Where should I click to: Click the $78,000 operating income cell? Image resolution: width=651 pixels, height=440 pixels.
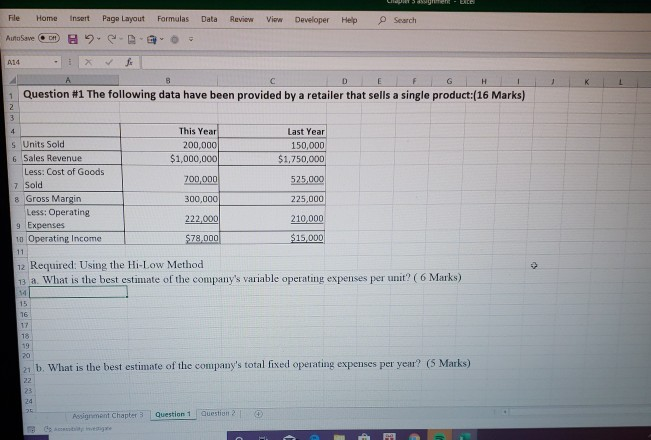coord(172,238)
